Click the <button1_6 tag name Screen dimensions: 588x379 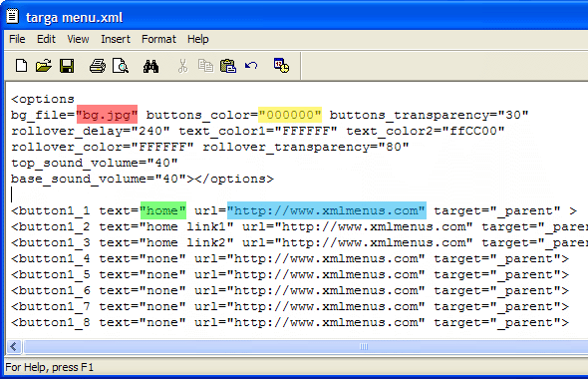point(51,291)
